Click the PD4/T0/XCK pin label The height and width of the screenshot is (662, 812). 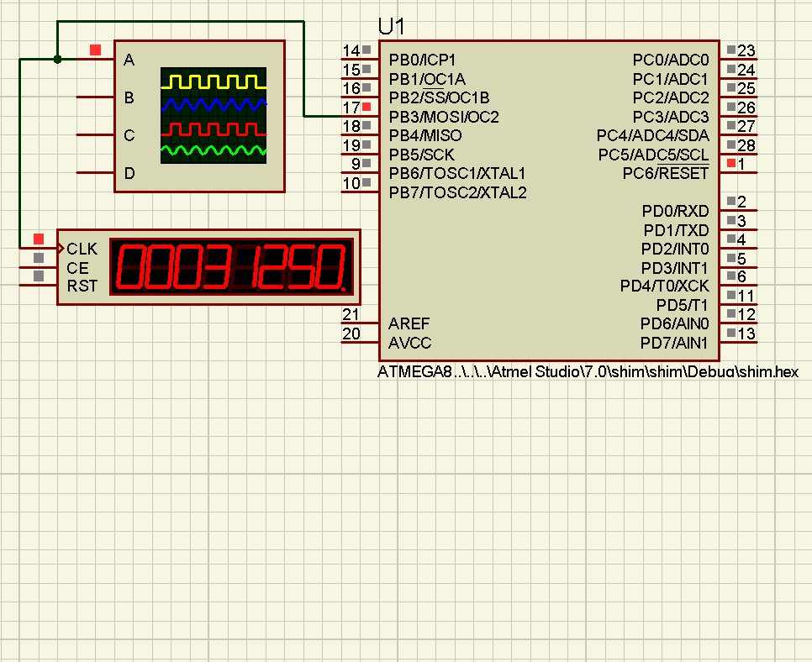[x=664, y=286]
